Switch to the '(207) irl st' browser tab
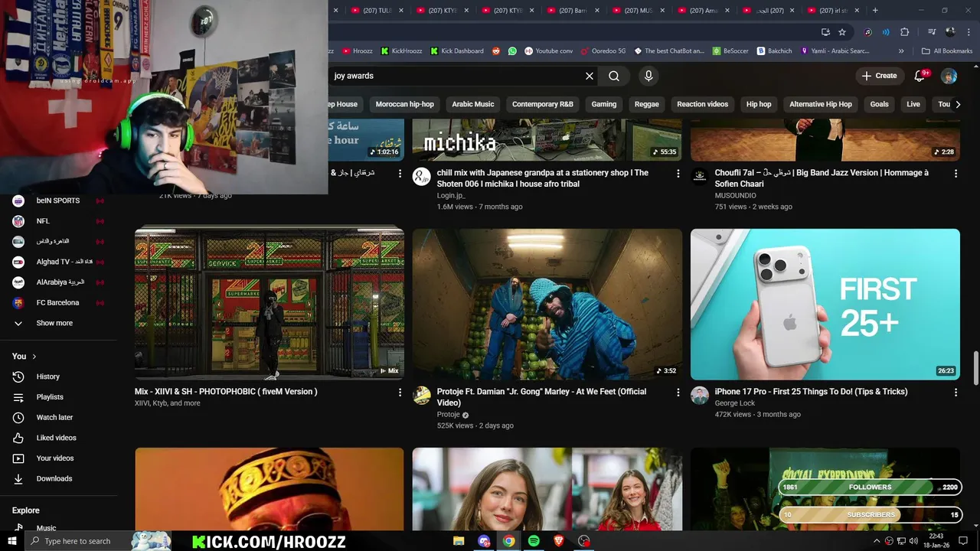Screen dimensions: 980x551 pyautogui.click(x=834, y=11)
